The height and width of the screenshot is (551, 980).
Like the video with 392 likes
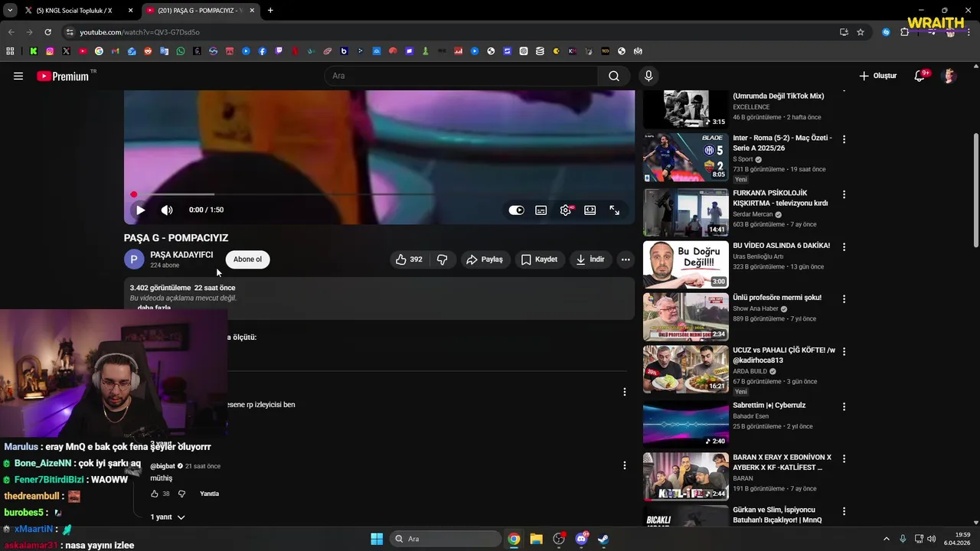pyautogui.click(x=409, y=259)
